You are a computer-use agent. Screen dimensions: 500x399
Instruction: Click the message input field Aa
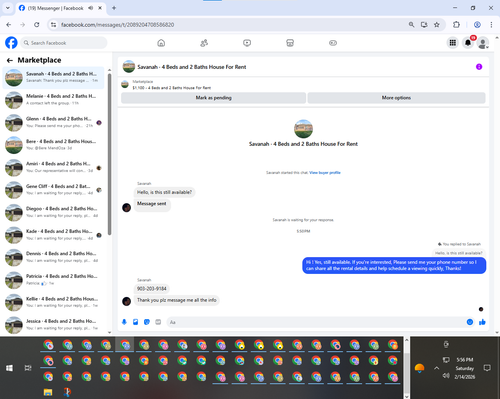click(321, 322)
